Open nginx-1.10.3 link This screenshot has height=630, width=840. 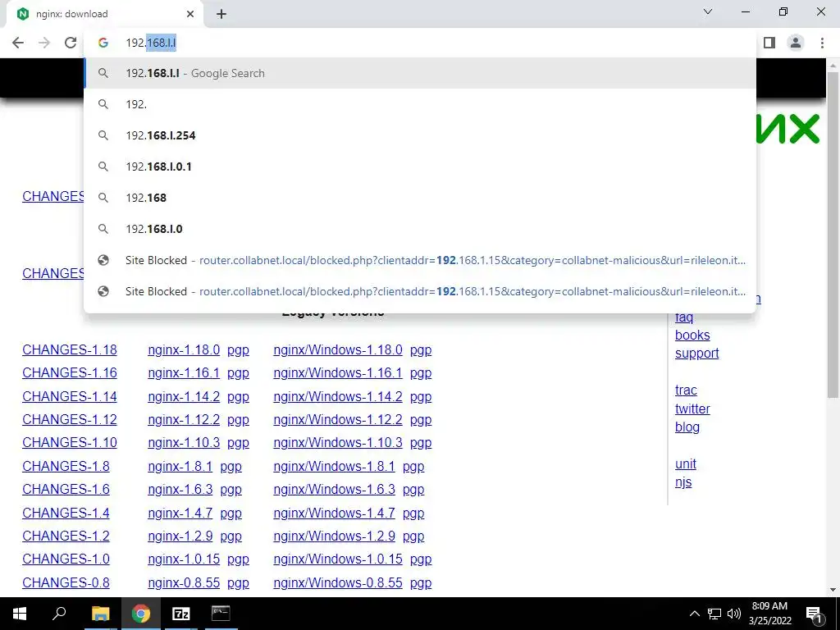tap(184, 442)
